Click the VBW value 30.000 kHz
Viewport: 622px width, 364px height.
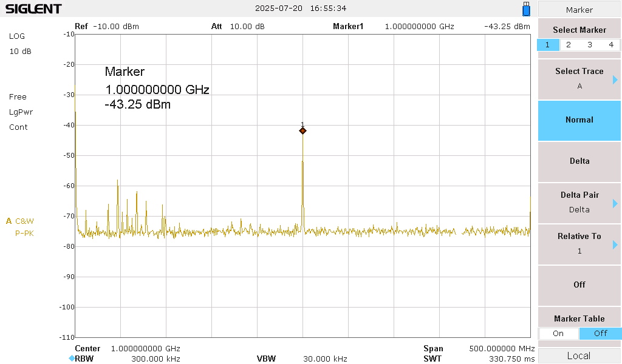[x=326, y=359]
